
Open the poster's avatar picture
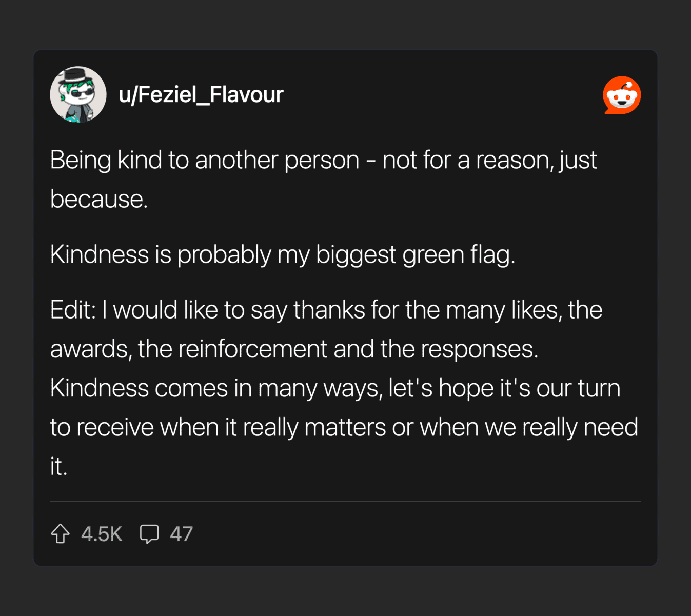(x=78, y=94)
